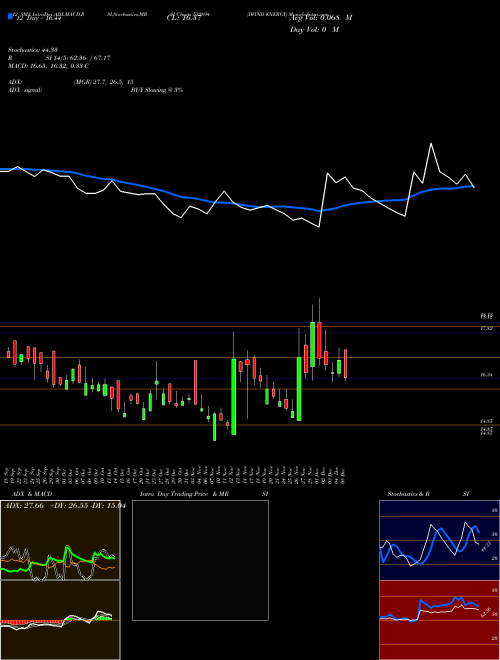Click the 14.85 price axis label
Screen dimensions: 500x660
[x=487, y=421]
